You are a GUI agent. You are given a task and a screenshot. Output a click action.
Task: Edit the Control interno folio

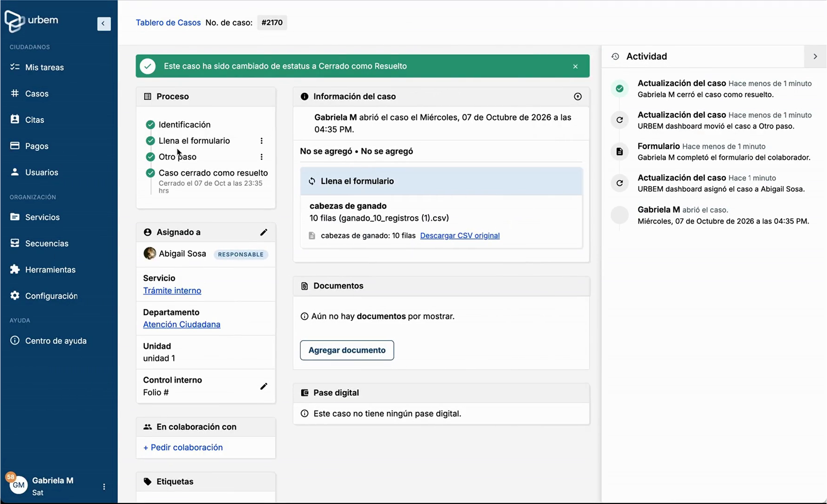[x=264, y=386]
